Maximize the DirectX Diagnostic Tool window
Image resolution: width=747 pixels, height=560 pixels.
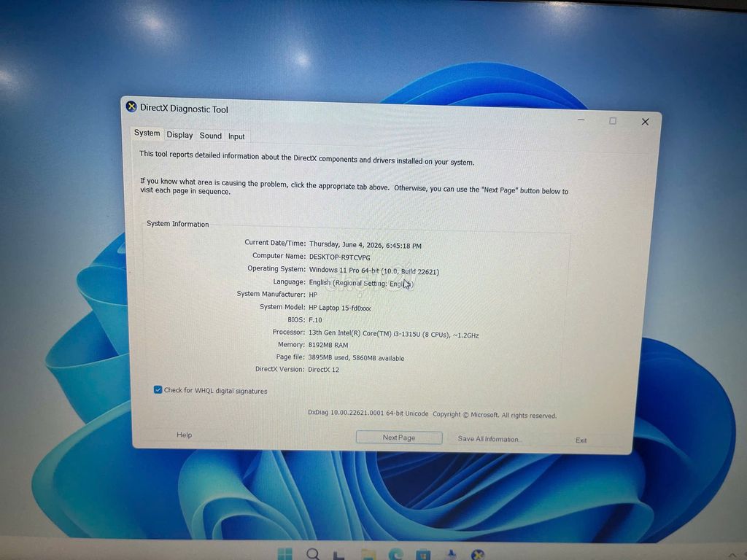click(x=613, y=121)
